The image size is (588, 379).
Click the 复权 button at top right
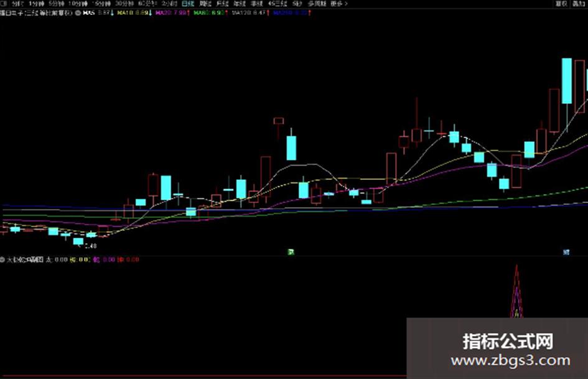click(561, 4)
